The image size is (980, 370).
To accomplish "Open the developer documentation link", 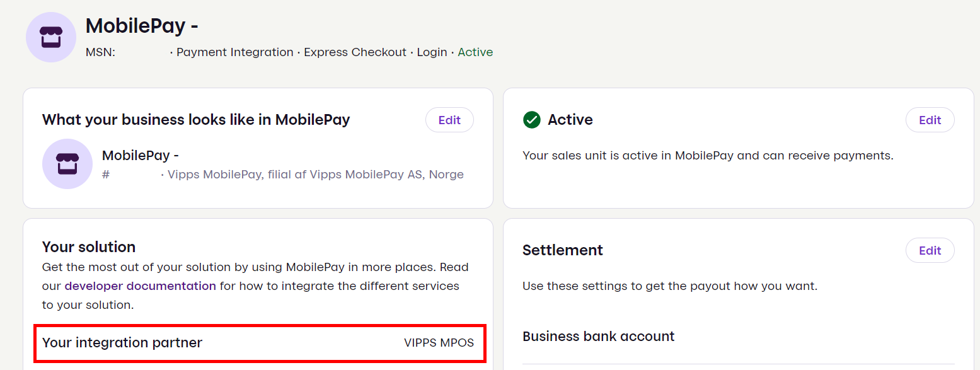I will (x=140, y=286).
